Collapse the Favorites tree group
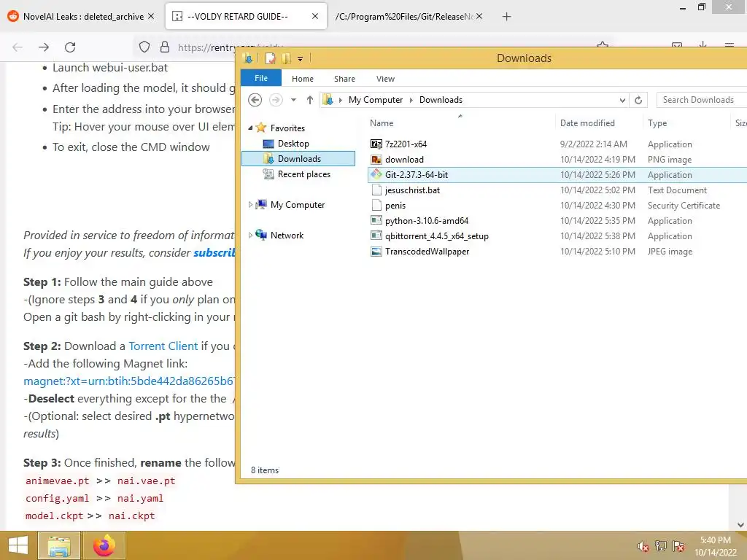The width and height of the screenshot is (747, 560). pos(251,128)
